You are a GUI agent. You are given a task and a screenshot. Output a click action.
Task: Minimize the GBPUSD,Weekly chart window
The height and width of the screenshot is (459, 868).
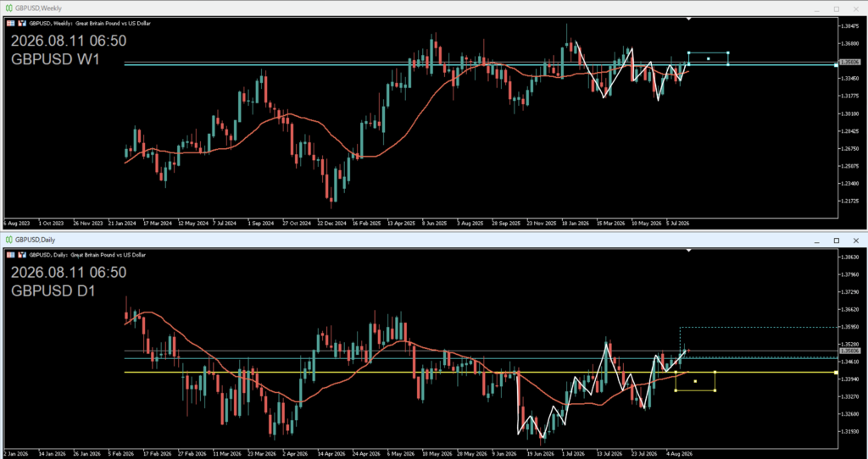coord(816,9)
